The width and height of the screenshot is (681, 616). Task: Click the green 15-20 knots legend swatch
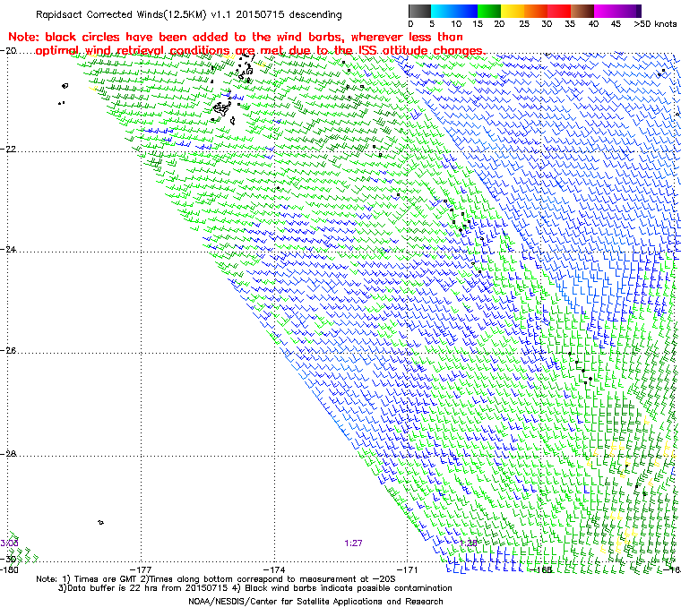pos(489,11)
